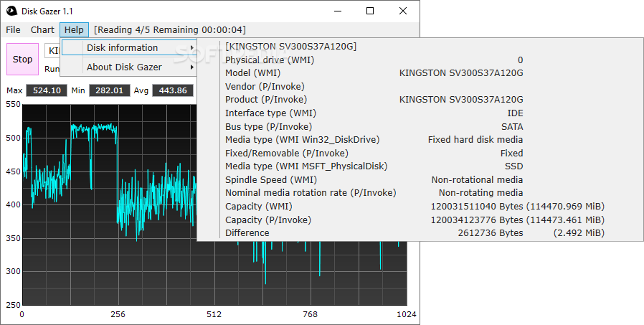Image resolution: width=644 pixels, height=325 pixels.
Task: Click the SSD media type value
Action: pos(513,166)
